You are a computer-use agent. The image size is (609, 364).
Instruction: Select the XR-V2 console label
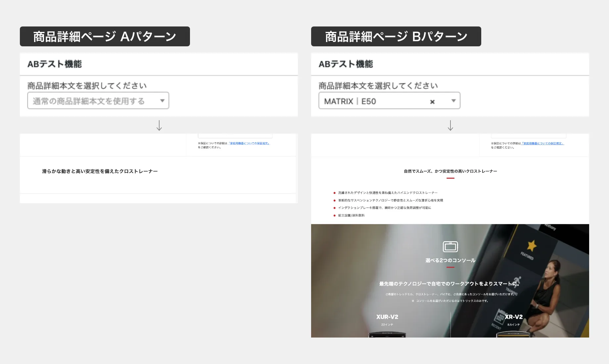click(x=513, y=317)
